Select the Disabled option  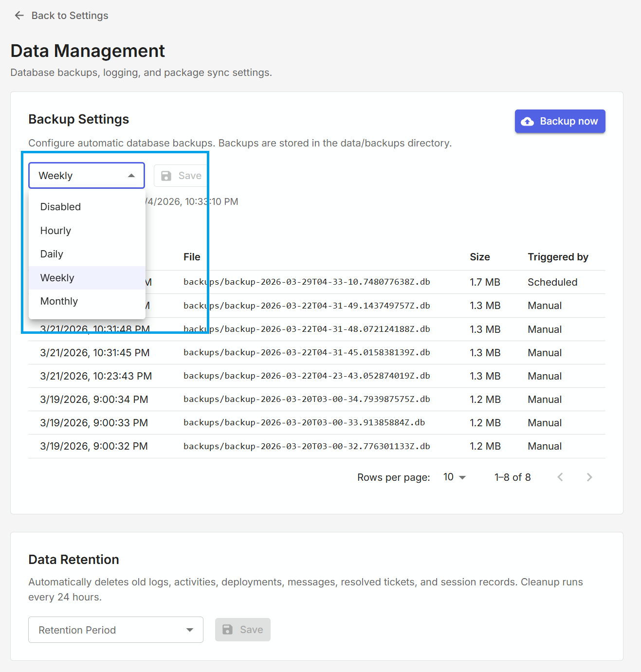click(x=61, y=207)
